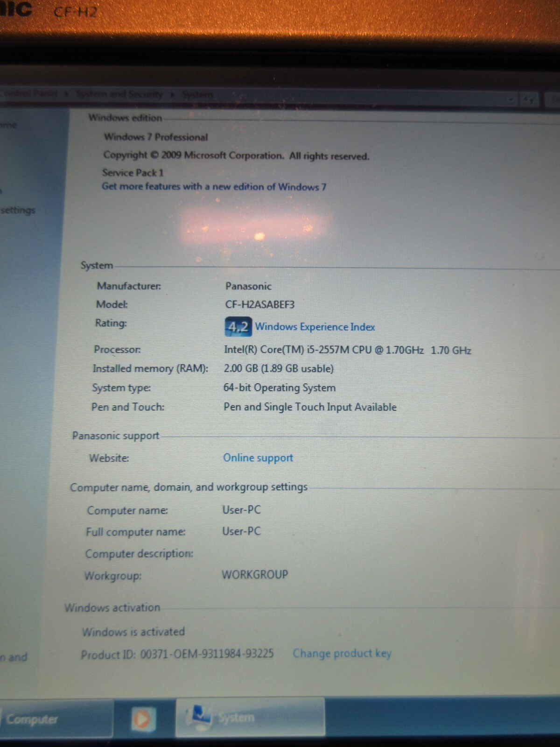Click Pen and Single Touch Input Available
Screen dimensions: 560x747
310,407
